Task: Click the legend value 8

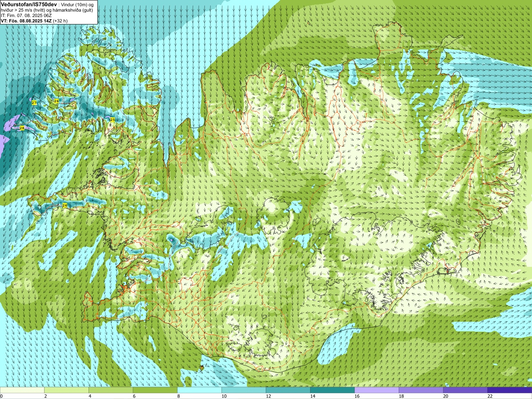Action: point(179,396)
